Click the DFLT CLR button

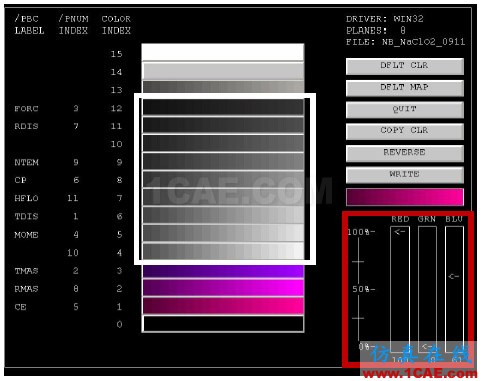point(405,66)
